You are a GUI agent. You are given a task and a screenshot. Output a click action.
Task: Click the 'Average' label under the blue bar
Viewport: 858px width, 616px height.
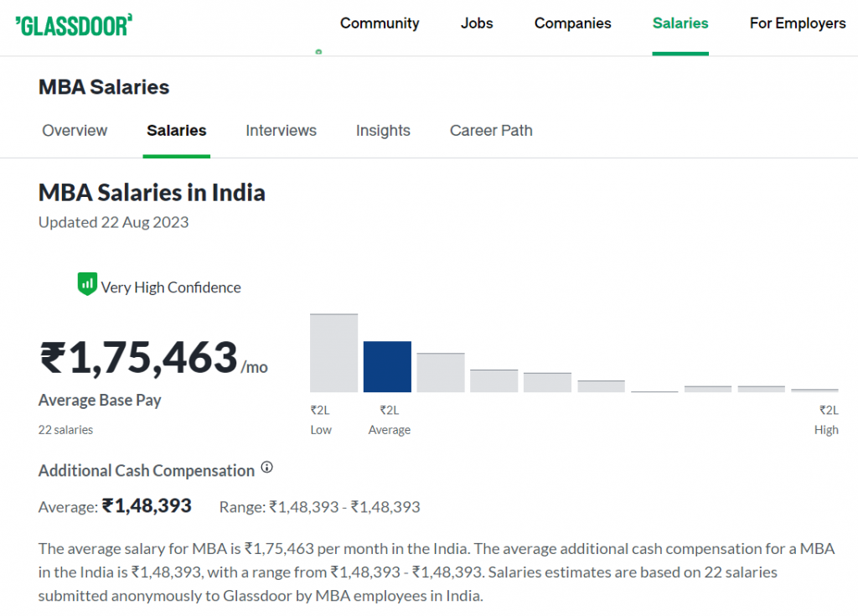(x=389, y=430)
